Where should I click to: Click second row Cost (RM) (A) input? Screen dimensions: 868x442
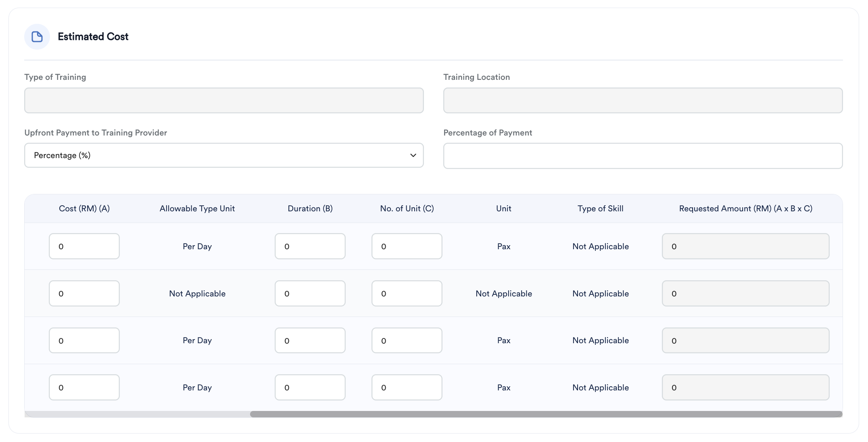(84, 294)
